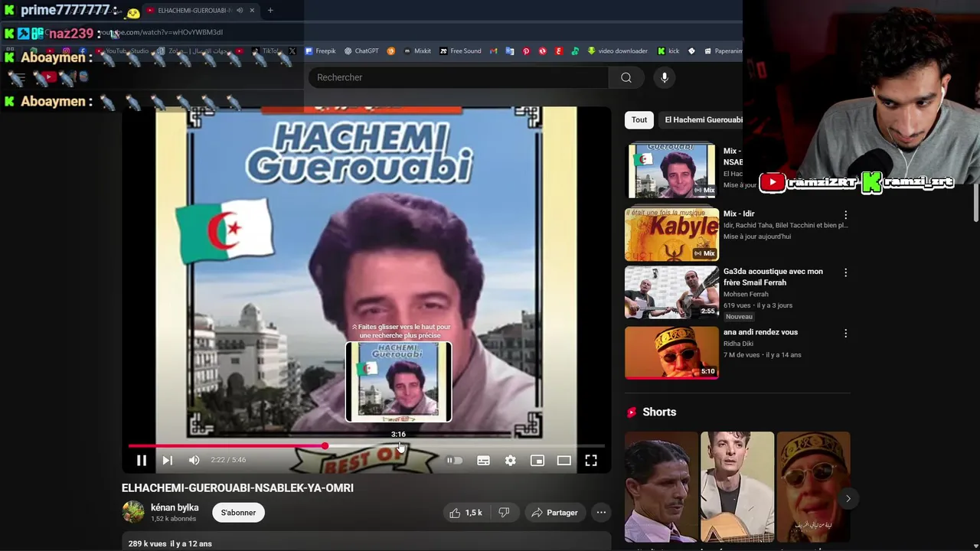Open the first Short with mustached man

(x=661, y=487)
